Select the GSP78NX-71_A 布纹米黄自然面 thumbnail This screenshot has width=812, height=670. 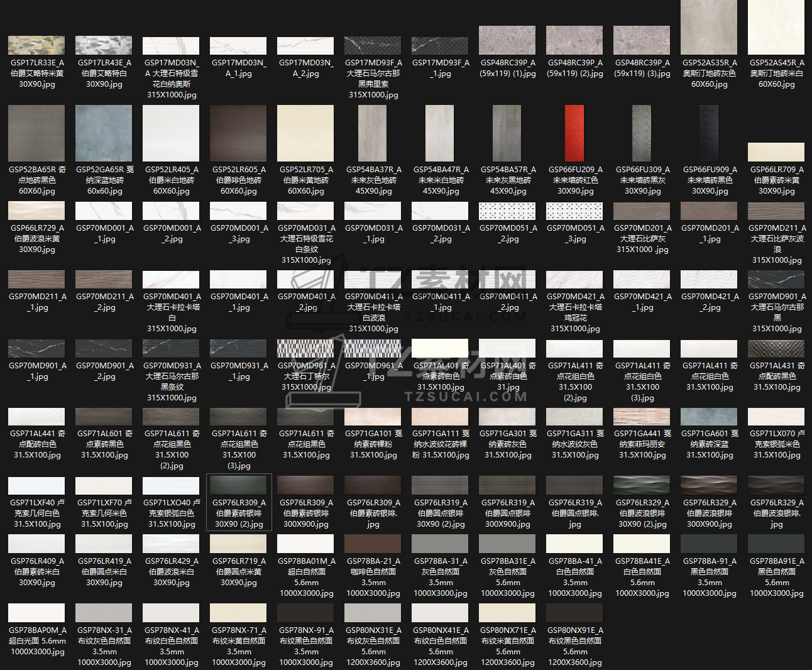point(238,613)
